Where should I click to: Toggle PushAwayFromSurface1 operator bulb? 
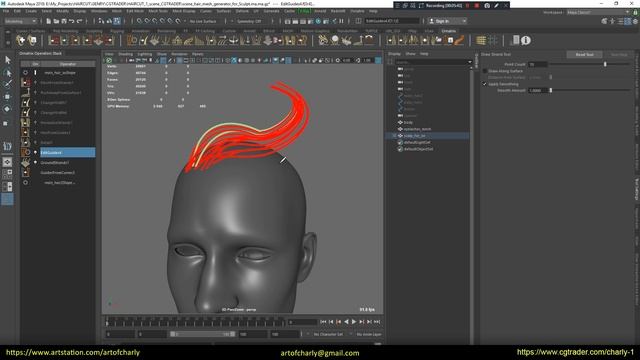pyautogui.click(x=36, y=93)
